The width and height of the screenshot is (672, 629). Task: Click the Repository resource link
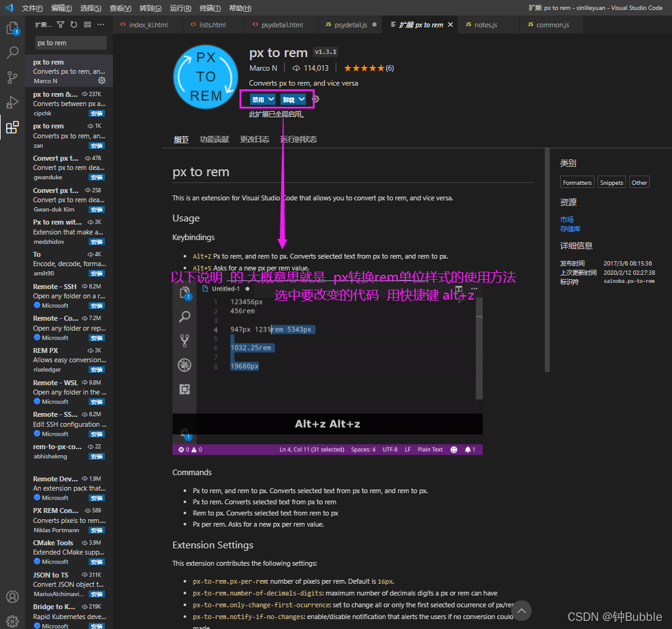(570, 229)
